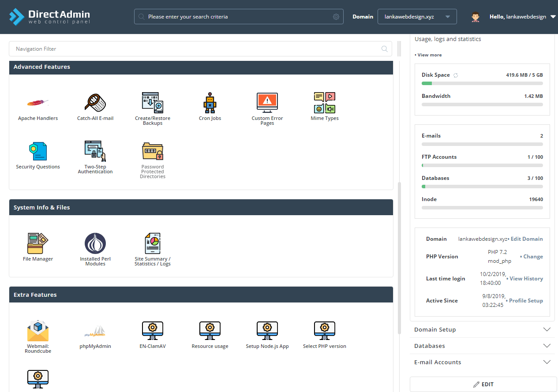558x392 pixels.
Task: Click the Extra Features header
Action: click(x=201, y=295)
